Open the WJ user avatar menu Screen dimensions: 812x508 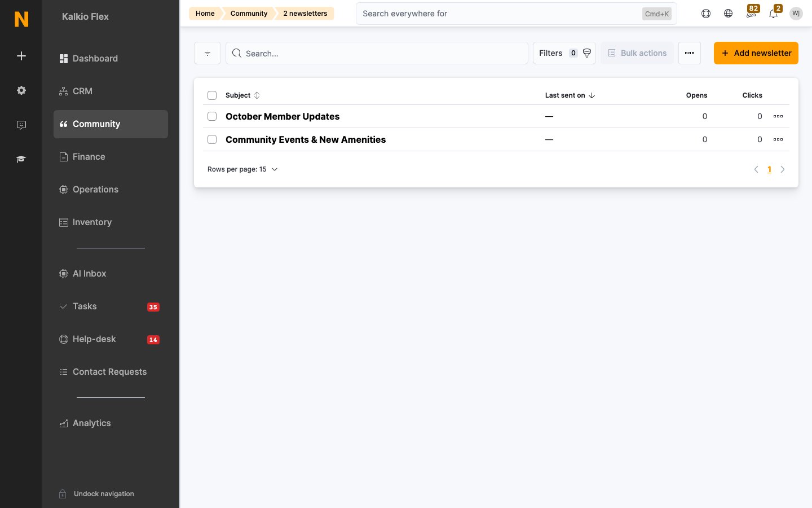[x=796, y=14]
